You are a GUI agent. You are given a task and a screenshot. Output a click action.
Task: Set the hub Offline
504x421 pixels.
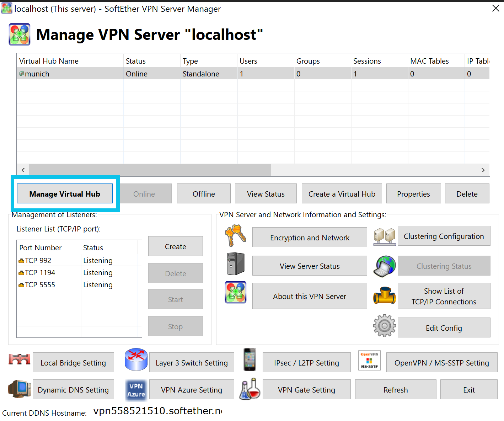pyautogui.click(x=204, y=194)
